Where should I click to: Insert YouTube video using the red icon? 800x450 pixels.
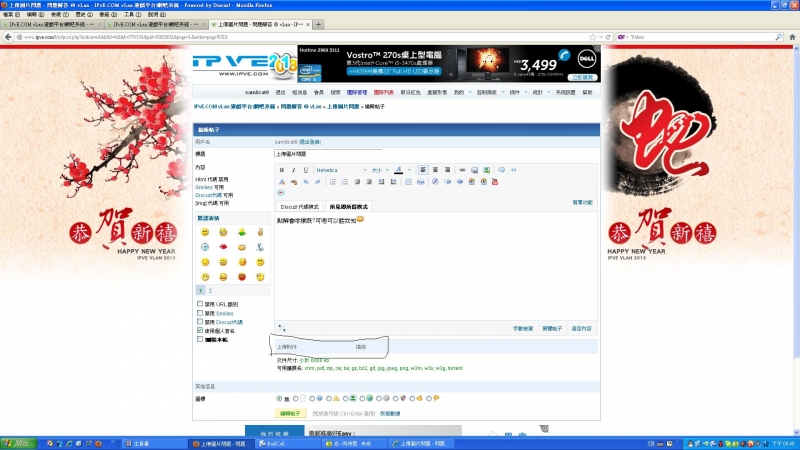point(495,182)
